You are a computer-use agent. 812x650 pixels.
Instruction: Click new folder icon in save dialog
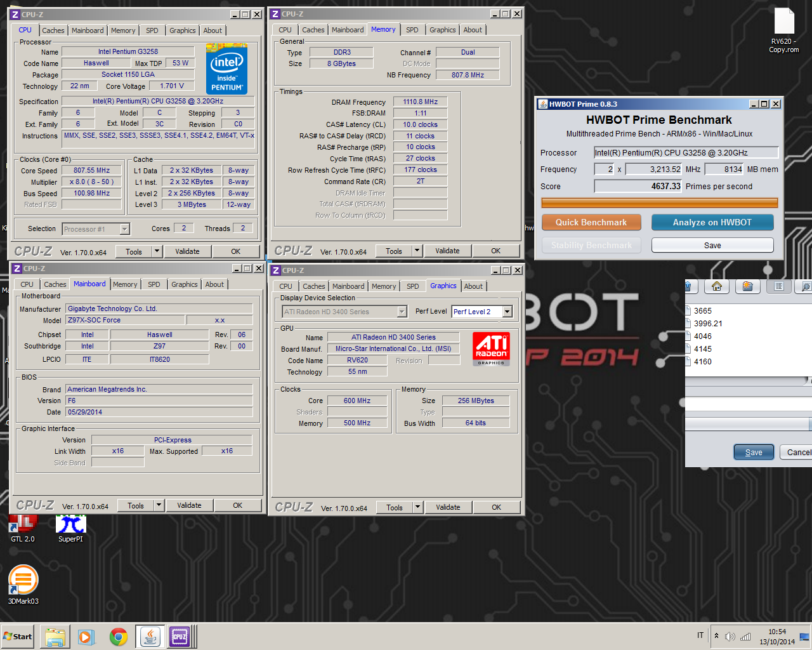click(x=748, y=286)
